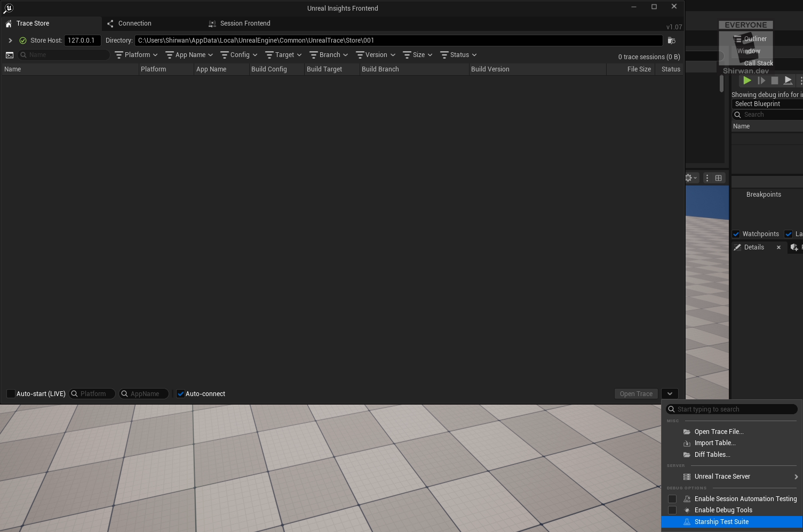Click the Trace Store home icon
803x532 pixels.
[x=9, y=23]
